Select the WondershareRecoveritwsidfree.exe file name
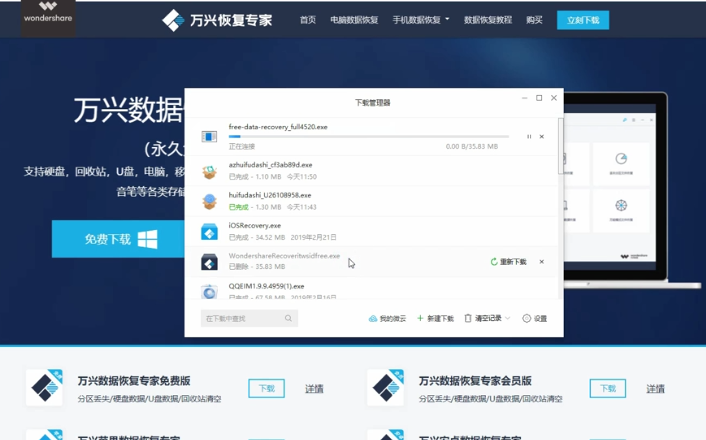Screen dimensions: 706x440 pyautogui.click(x=284, y=256)
